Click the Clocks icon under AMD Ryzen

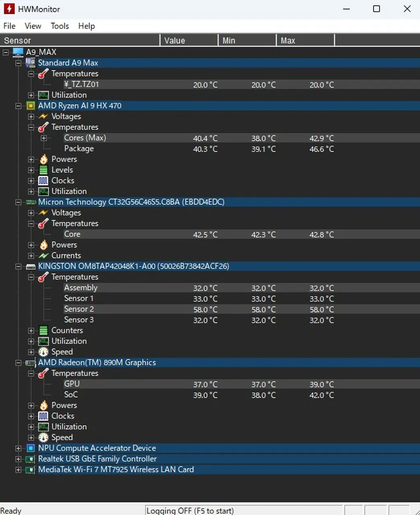tap(43, 181)
